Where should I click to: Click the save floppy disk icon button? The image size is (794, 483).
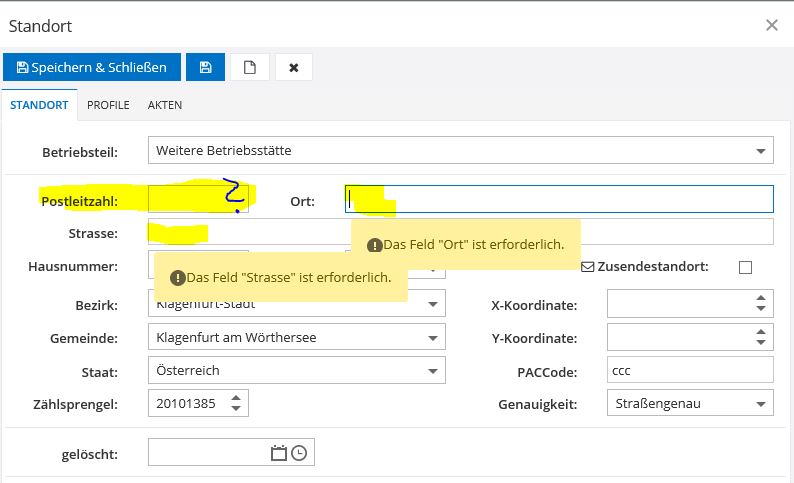pyautogui.click(x=206, y=67)
